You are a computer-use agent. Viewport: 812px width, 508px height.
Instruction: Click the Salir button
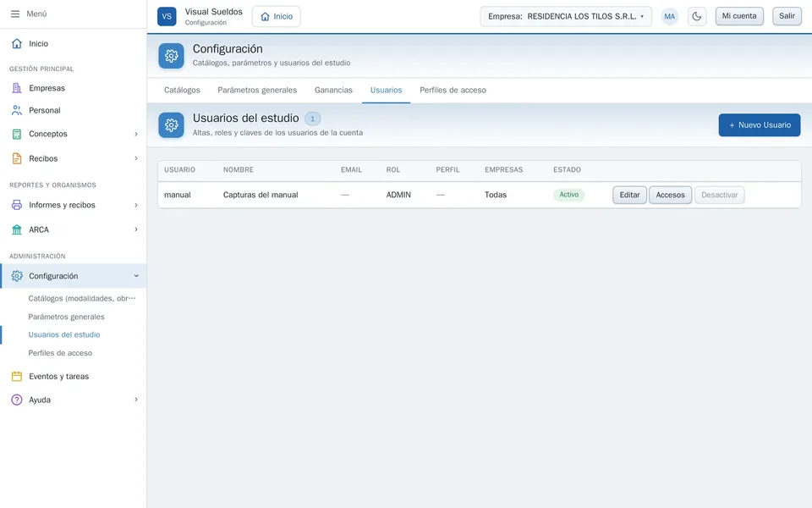pyautogui.click(x=787, y=16)
